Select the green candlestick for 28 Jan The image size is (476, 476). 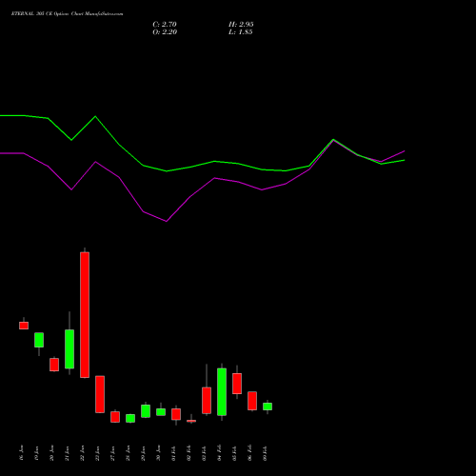[130, 418]
